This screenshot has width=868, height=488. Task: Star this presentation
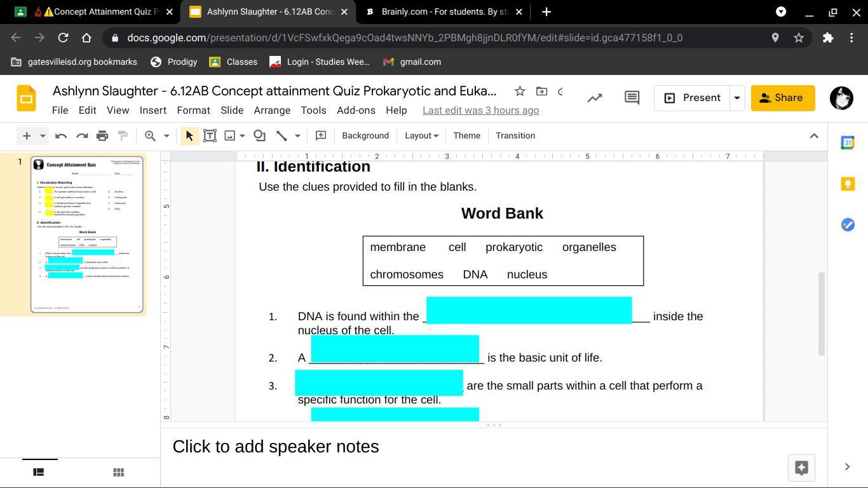click(520, 91)
